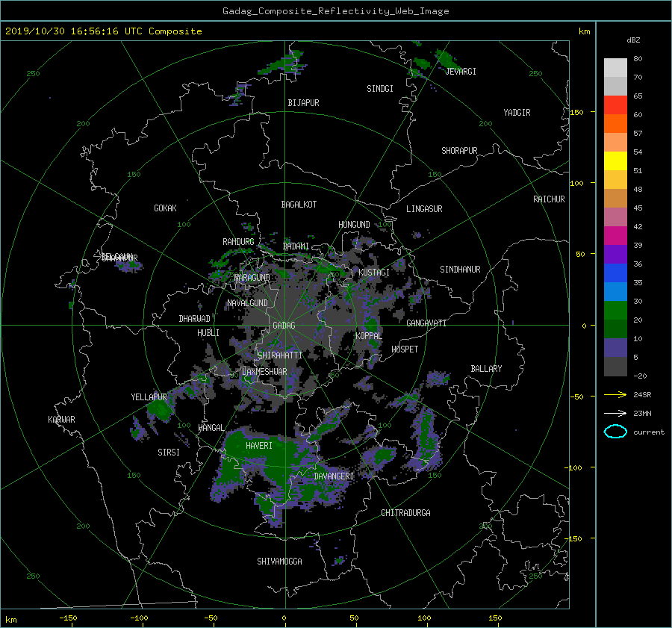The height and width of the screenshot is (628, 672).
Task: Click the Gadag_Composite_Reflectivity_Web_Image title
Action: click(x=335, y=11)
